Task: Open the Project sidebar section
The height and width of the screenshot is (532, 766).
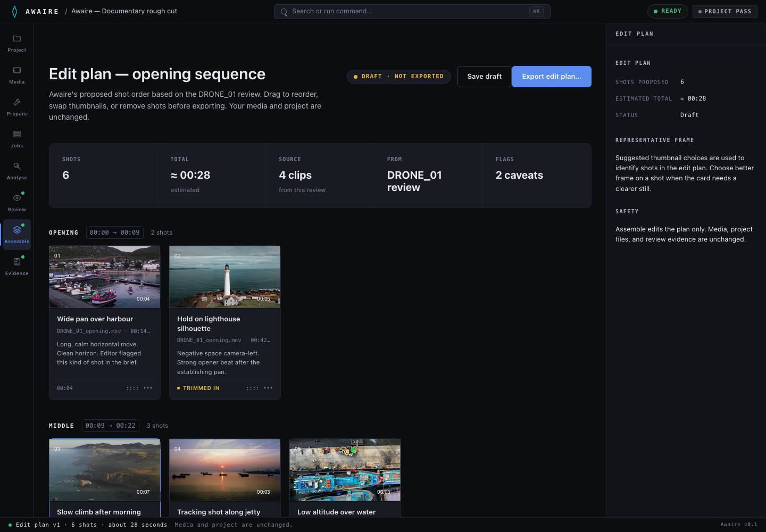Action: tap(17, 44)
